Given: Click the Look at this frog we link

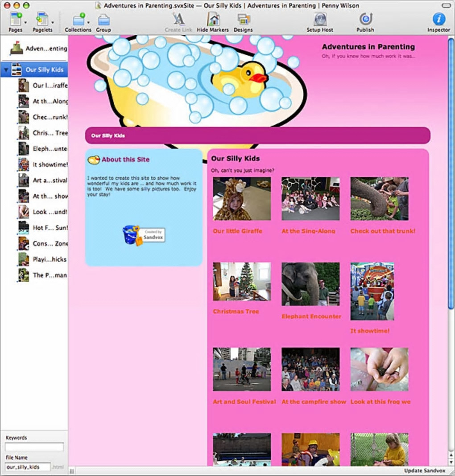Looking at the screenshot, I should [380, 401].
